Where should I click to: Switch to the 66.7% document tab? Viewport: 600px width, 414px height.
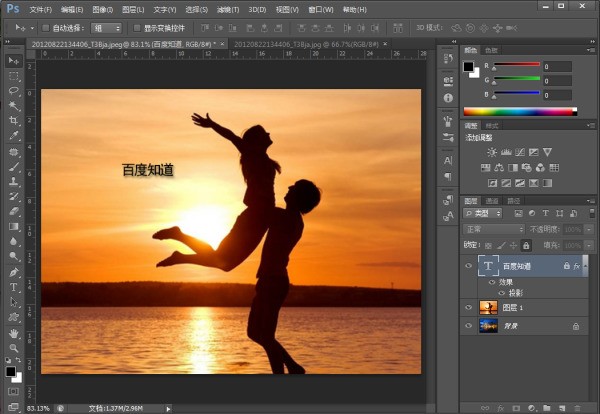coord(306,44)
